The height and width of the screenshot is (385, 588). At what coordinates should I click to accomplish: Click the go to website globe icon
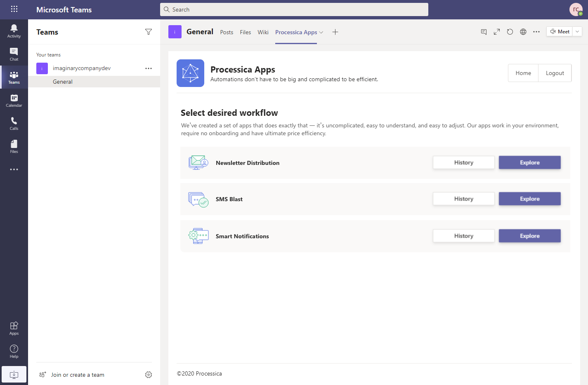[x=523, y=32]
